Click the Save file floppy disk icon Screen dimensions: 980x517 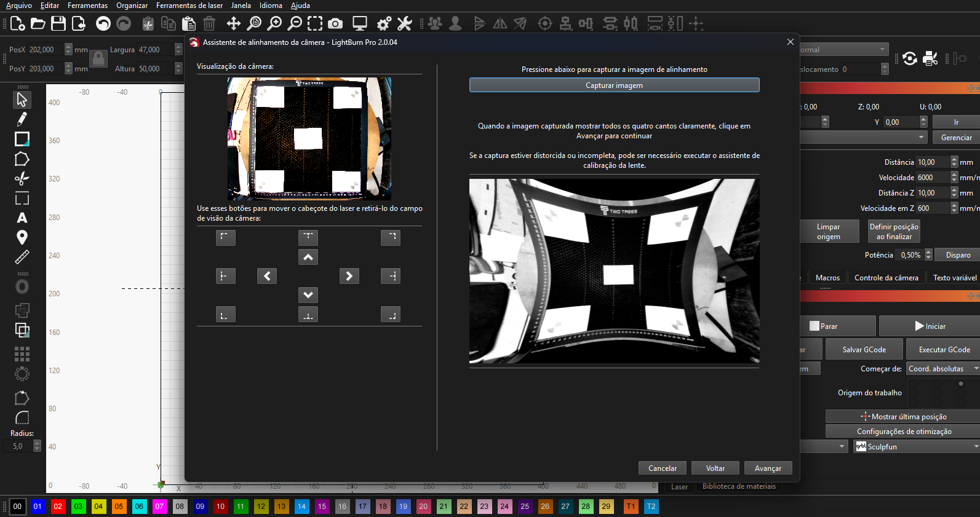tap(58, 24)
